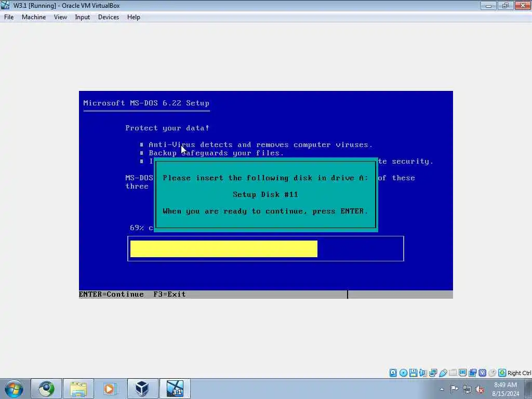This screenshot has width=532, height=399.
Task: Open the Chromium browser from the taskbar
Action: [x=46, y=389]
